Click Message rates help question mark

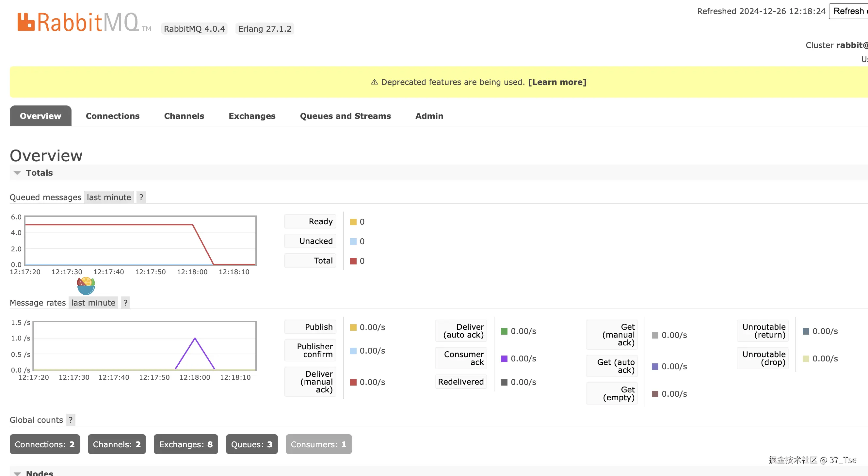point(125,303)
